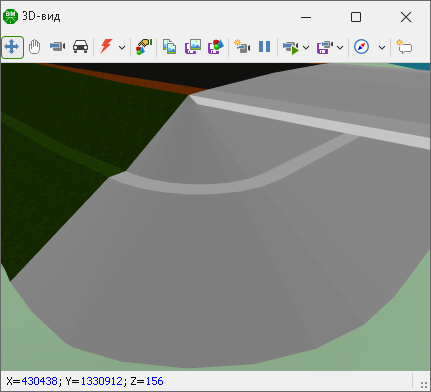The image size is (431, 392).
Task: Switch to car drive-through mode
Action: click(80, 47)
